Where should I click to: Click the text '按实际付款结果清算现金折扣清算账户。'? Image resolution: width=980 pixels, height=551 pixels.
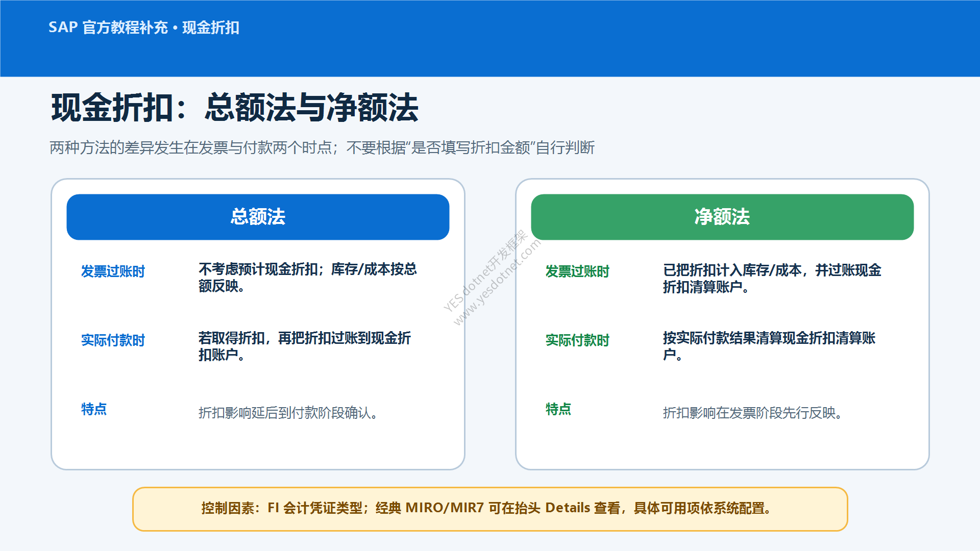pos(769,346)
